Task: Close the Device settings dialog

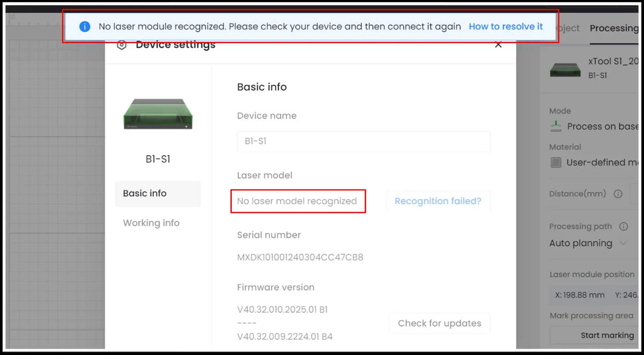Action: pos(498,45)
